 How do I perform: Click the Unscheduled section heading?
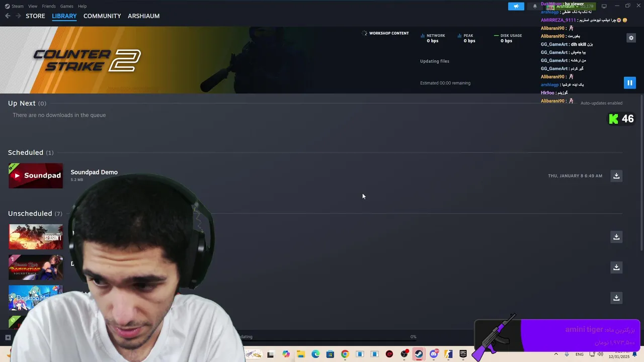tap(30, 214)
